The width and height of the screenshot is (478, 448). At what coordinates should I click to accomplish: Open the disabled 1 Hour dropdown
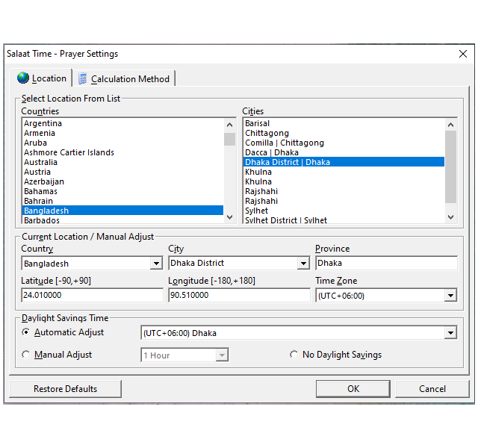(x=222, y=355)
